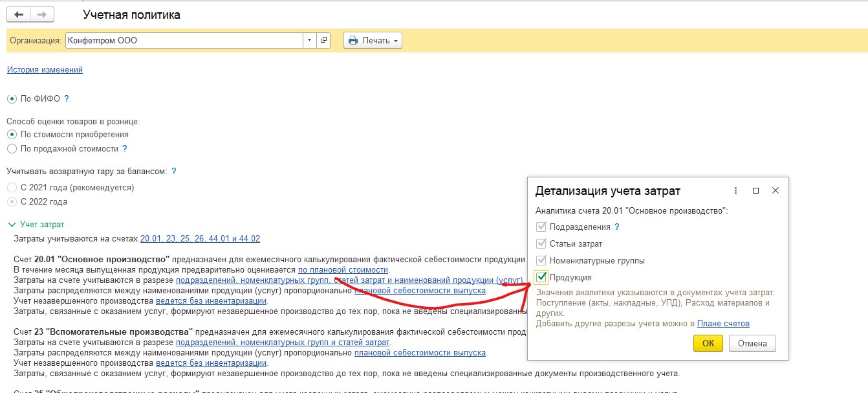
Task: Select По стоимости приобретения radio option
Action: 12,135
